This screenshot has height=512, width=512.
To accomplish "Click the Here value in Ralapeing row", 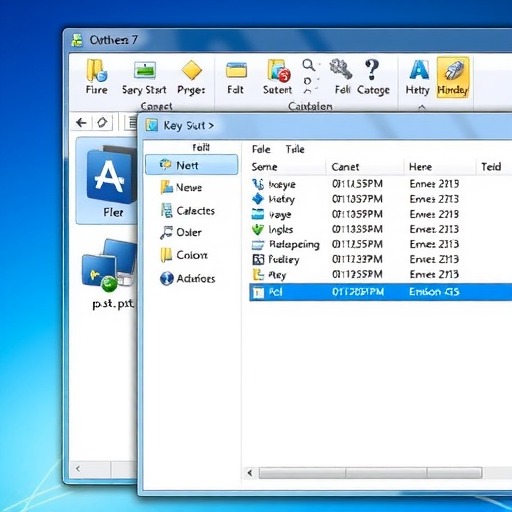I will (434, 244).
